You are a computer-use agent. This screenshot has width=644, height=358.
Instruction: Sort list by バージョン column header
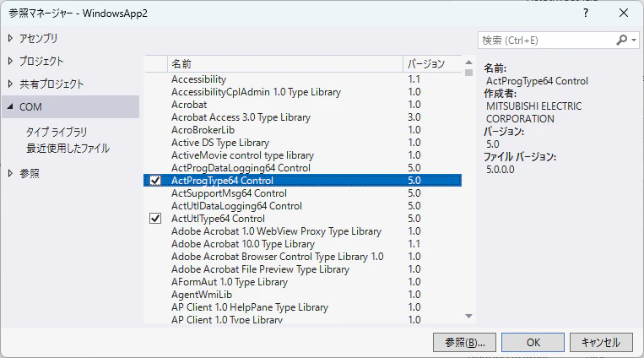tap(432, 63)
